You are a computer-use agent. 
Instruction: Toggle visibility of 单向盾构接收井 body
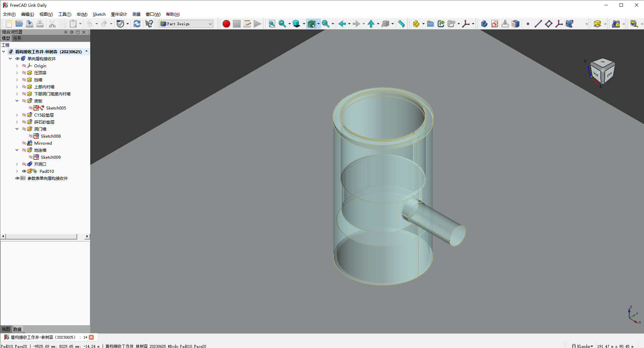coord(17,59)
